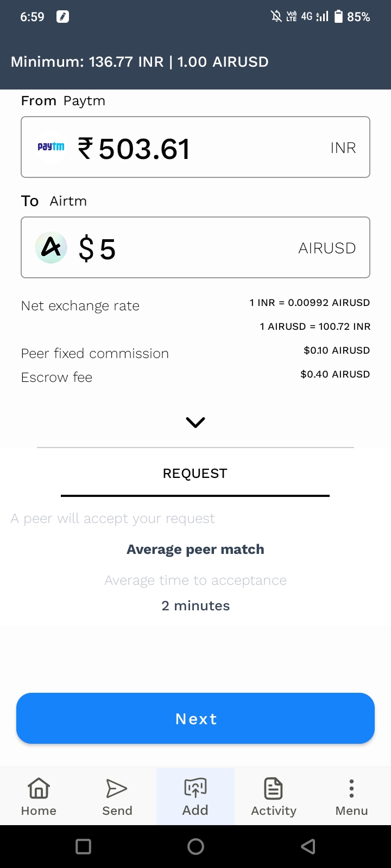Viewport: 391px width, 868px height.
Task: Tap the AIRUSD currency label
Action: tap(327, 248)
